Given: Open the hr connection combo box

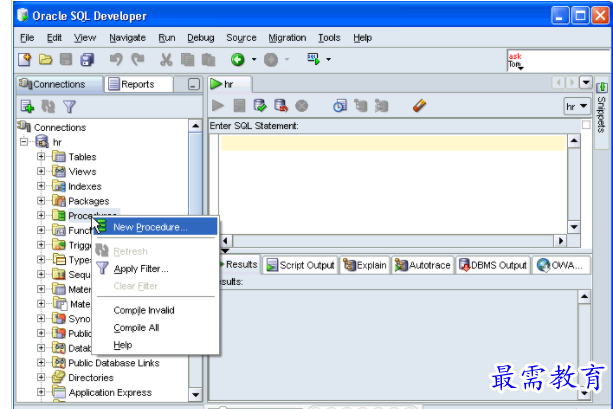Looking at the screenshot, I should point(577,106).
